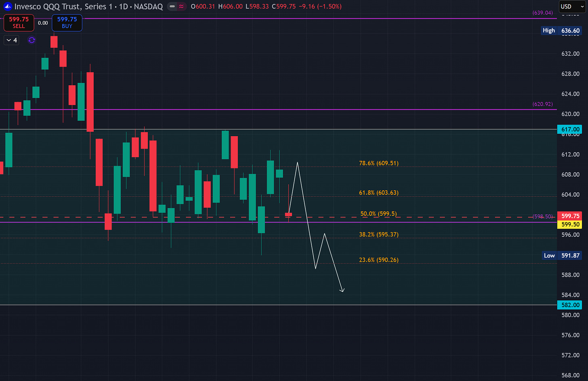The image size is (588, 381).
Task: Select the Low 591.87 price label
Action: pyautogui.click(x=562, y=255)
